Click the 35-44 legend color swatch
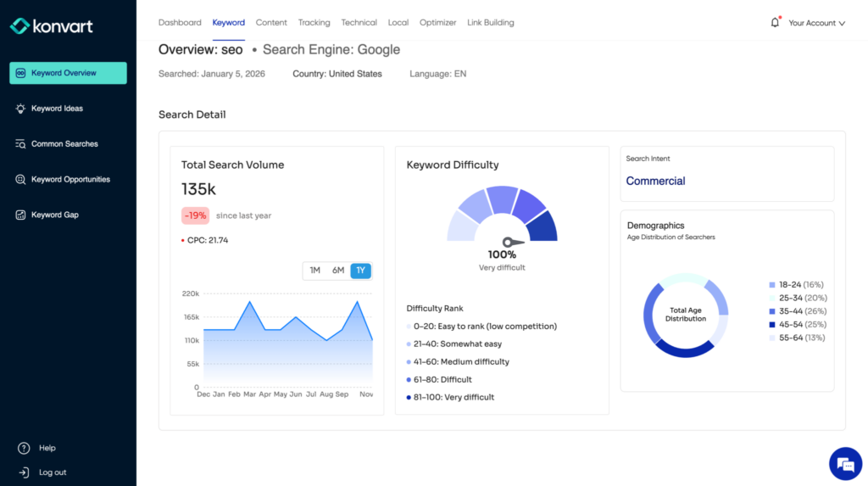 coord(772,311)
